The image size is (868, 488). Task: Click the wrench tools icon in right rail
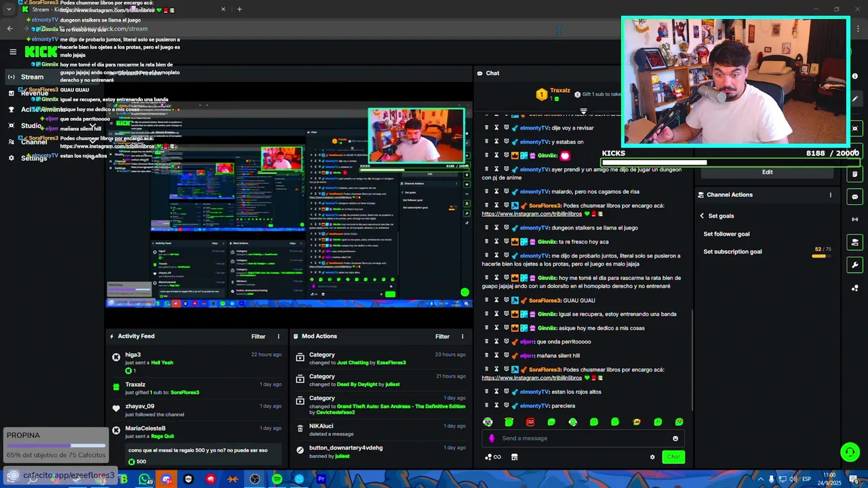point(855,265)
